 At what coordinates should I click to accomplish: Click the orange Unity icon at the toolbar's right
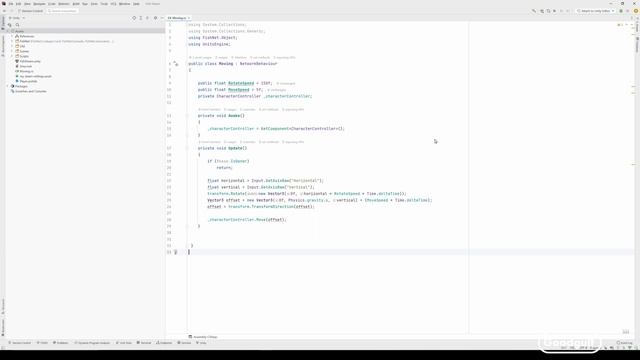(x=636, y=11)
